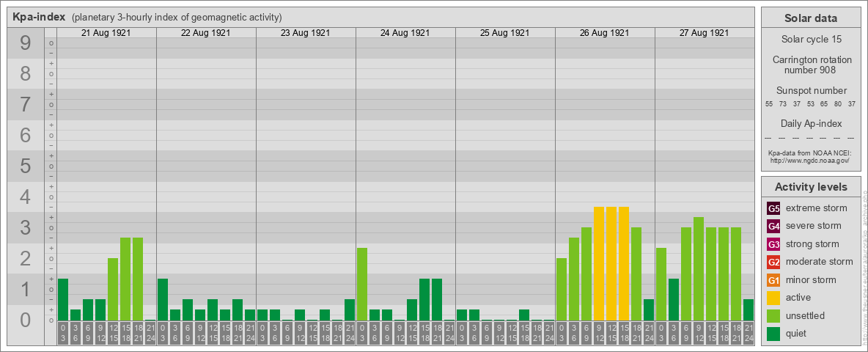Click the Kp scale number 1
Screen dimensions: 868x352
[x=26, y=289]
